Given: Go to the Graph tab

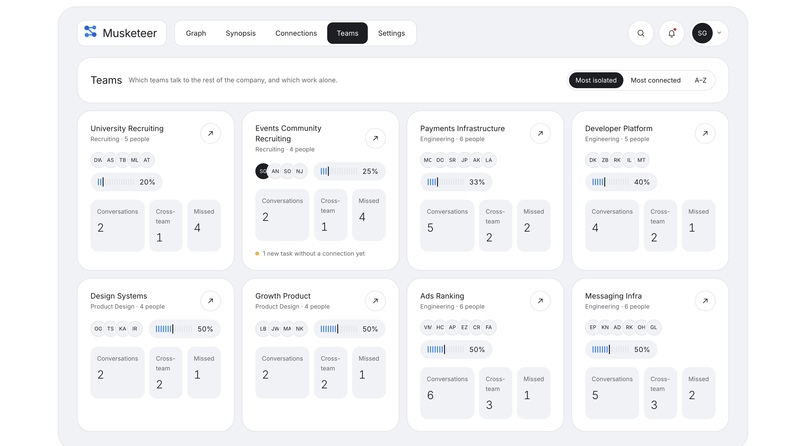Looking at the screenshot, I should point(196,33).
